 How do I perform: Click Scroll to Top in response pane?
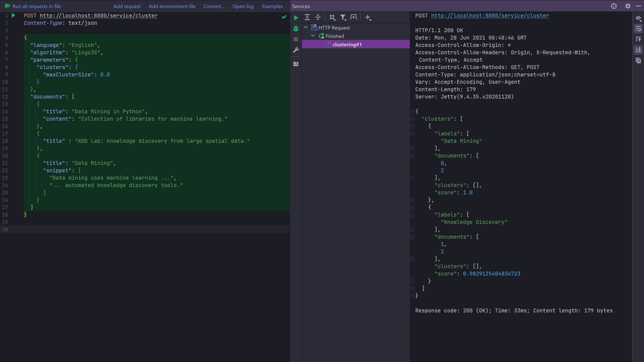(638, 39)
